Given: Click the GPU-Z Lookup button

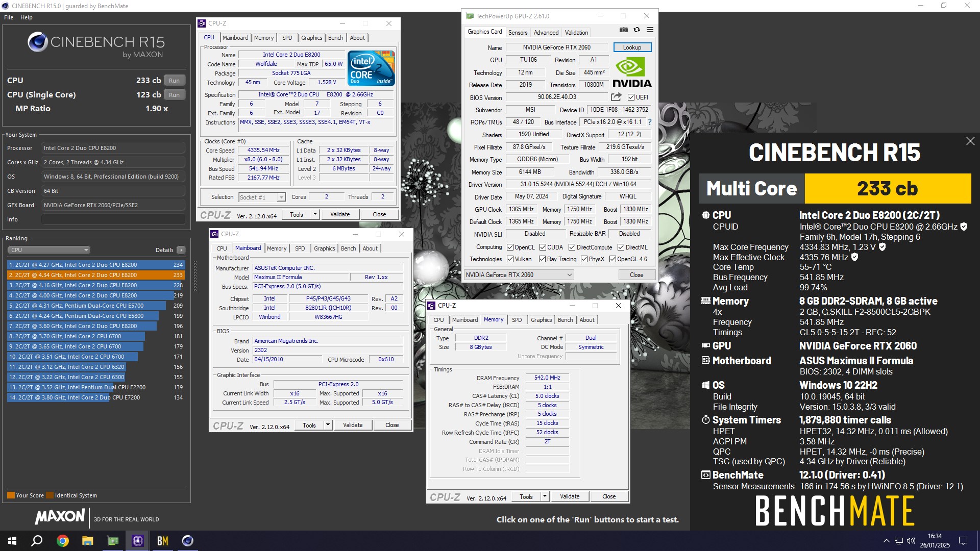Looking at the screenshot, I should tap(632, 47).
